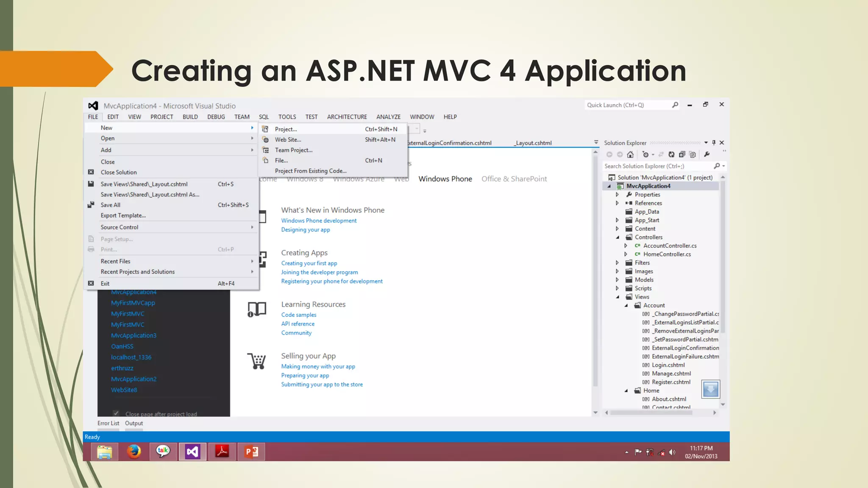Pin the Solution Explorer panel
868x488 pixels.
coord(714,143)
